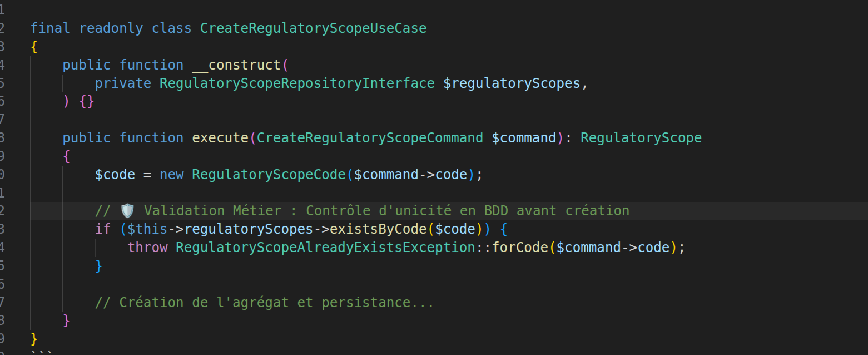
Task: Click the $this variable in the if condition
Action: 147,229
